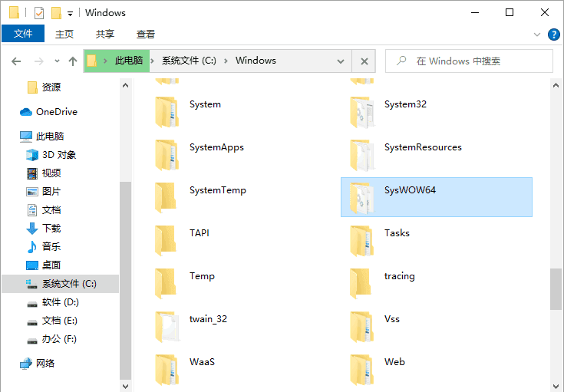Viewport: 564px width, 392px height.
Task: Select the Web folder icon
Action: (362, 370)
